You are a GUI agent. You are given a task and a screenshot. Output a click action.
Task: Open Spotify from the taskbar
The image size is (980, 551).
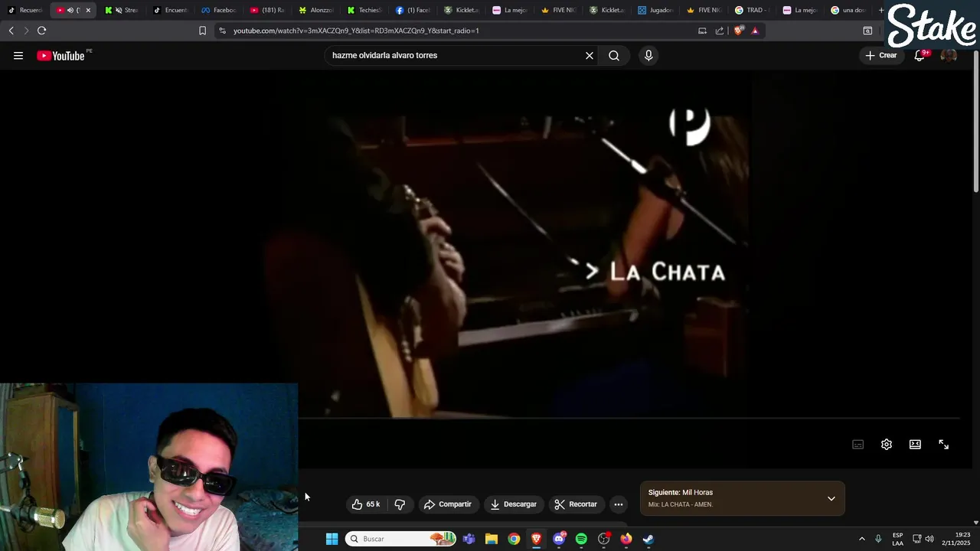point(581,539)
